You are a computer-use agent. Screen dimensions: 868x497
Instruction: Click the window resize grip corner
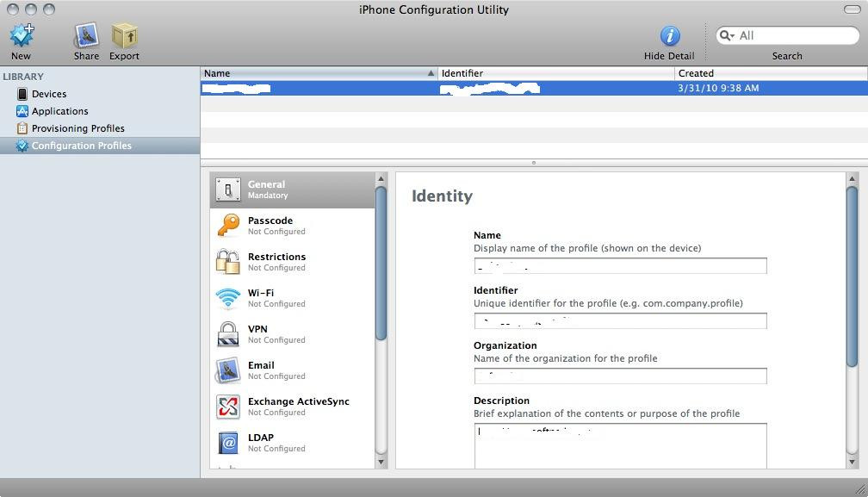861,488
